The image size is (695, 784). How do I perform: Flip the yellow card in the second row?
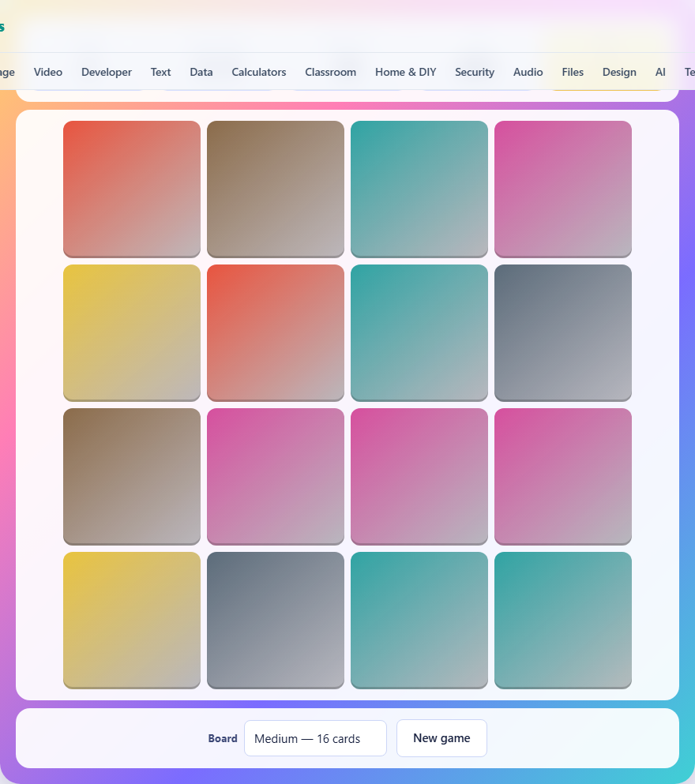[132, 333]
